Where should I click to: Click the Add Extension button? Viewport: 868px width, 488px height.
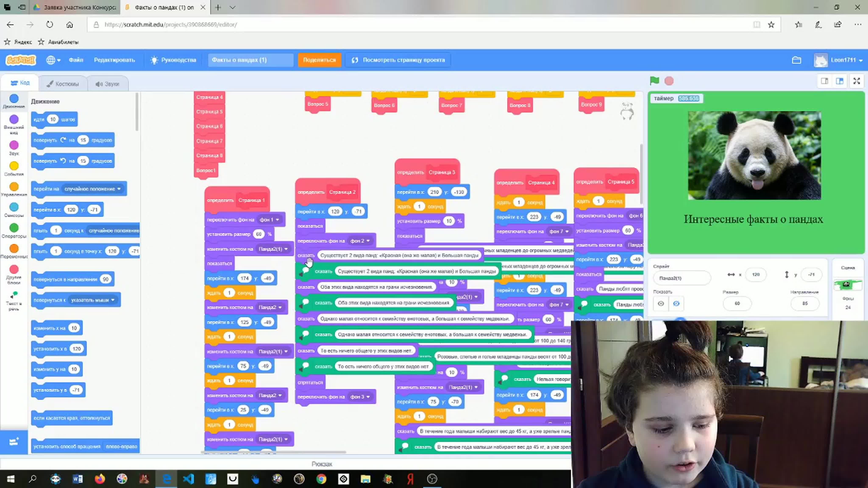click(14, 442)
